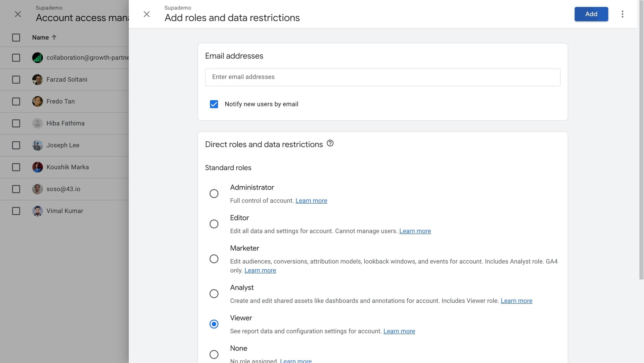The image size is (644, 363).
Task: Click the collaboration@growth-partner avatar icon
Action: (x=37, y=58)
